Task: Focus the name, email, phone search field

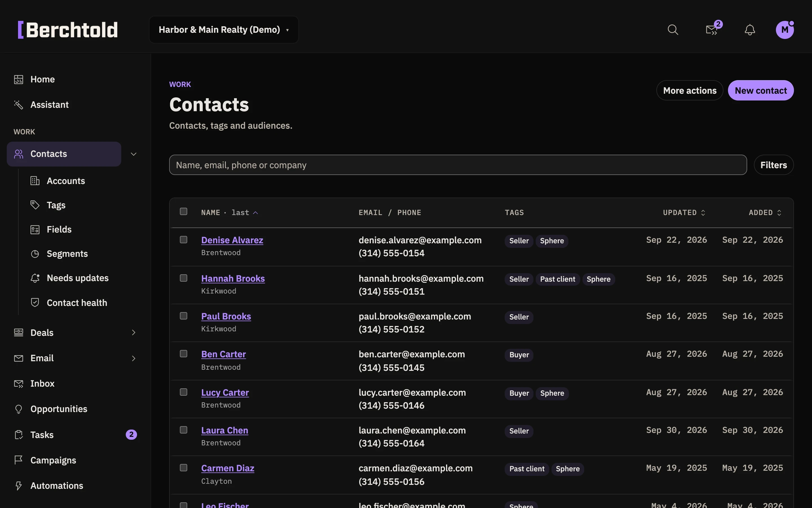Action: 458,165
